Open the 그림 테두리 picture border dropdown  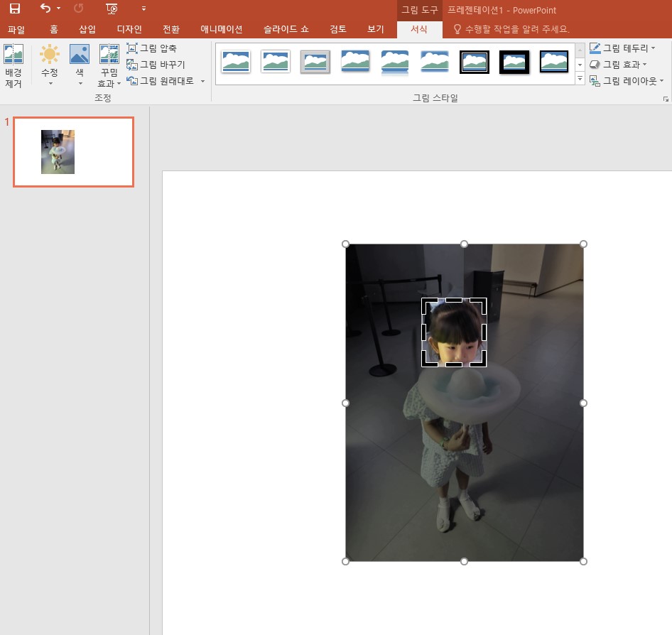[622, 48]
